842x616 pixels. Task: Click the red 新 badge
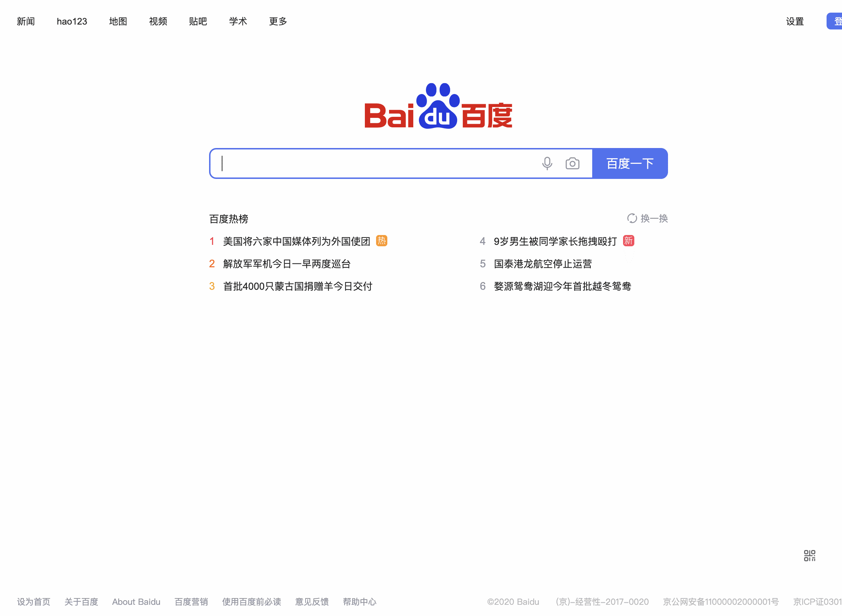[x=628, y=241]
